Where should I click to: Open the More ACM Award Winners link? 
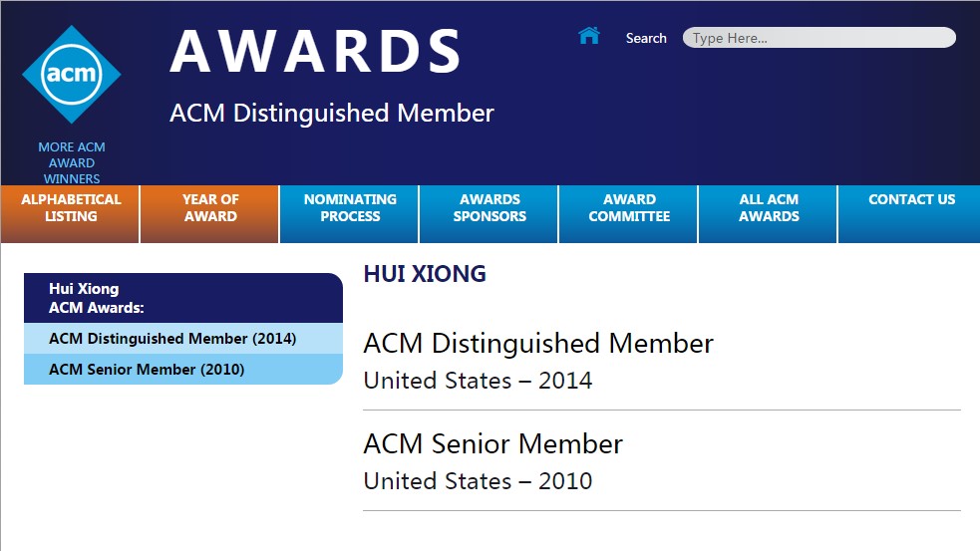tap(71, 162)
